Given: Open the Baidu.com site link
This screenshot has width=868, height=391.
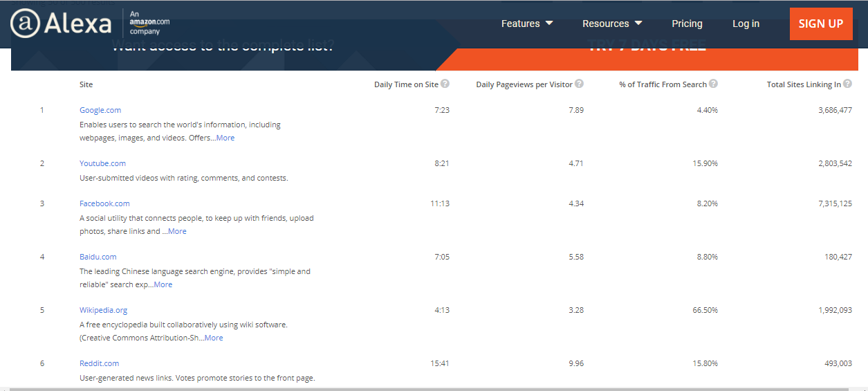Looking at the screenshot, I should 98,257.
